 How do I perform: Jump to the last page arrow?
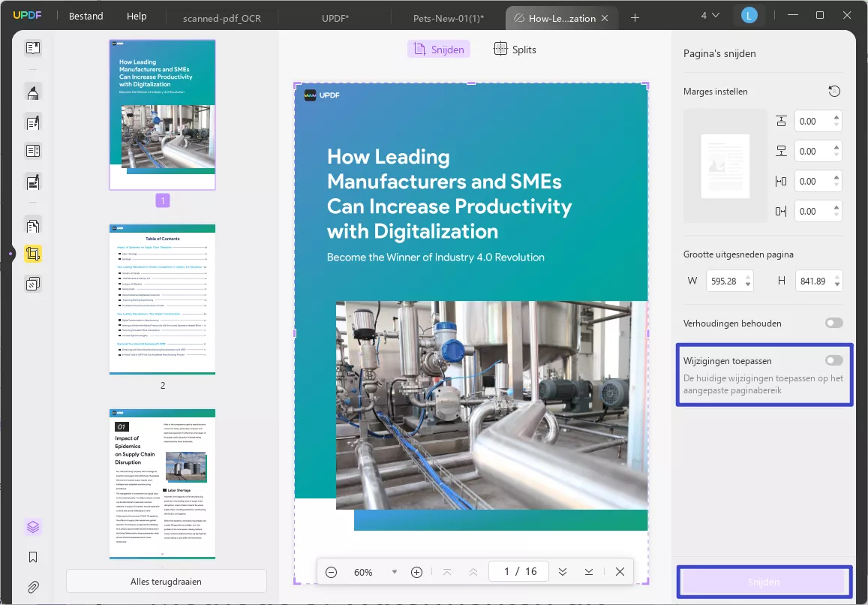pos(589,572)
